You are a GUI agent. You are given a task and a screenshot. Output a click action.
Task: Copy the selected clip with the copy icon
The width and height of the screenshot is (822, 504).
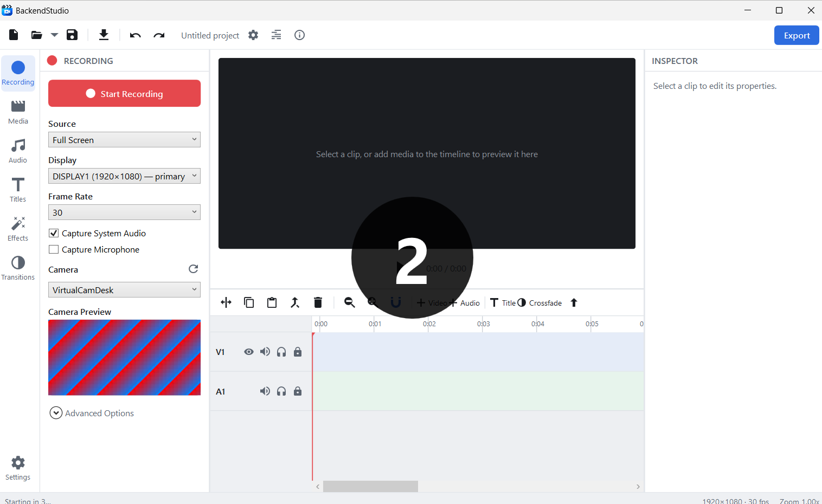(x=249, y=302)
